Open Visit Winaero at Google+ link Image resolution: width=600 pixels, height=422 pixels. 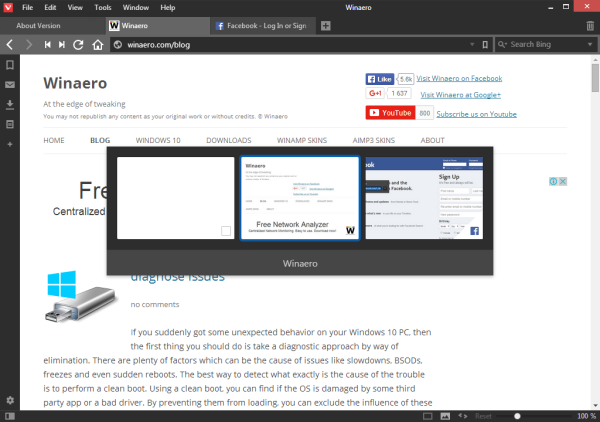pyautogui.click(x=460, y=95)
